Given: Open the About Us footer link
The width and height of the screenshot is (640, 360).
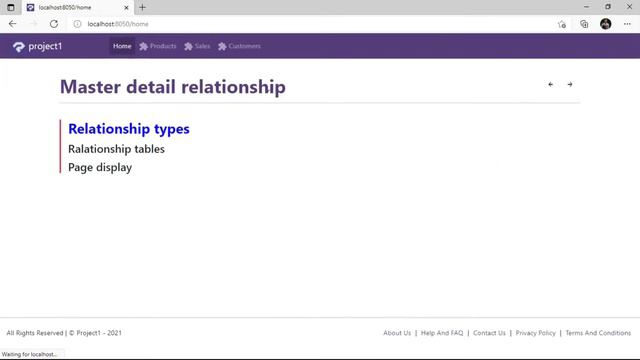Looking at the screenshot, I should (397, 333).
